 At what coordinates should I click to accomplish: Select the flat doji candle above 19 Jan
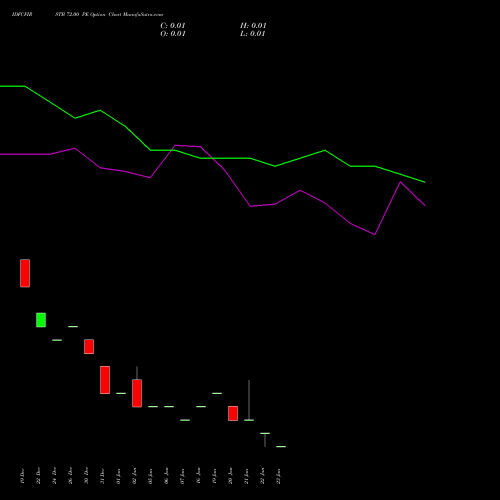coord(217,393)
